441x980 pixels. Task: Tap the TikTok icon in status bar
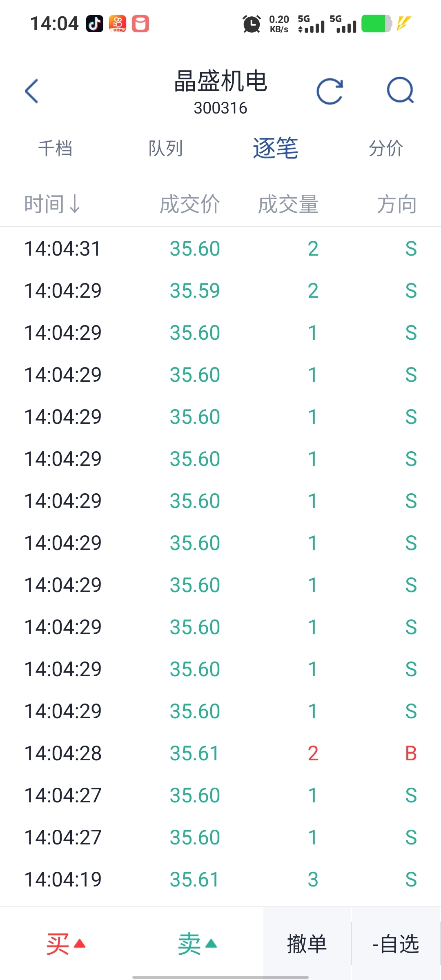[x=95, y=24]
